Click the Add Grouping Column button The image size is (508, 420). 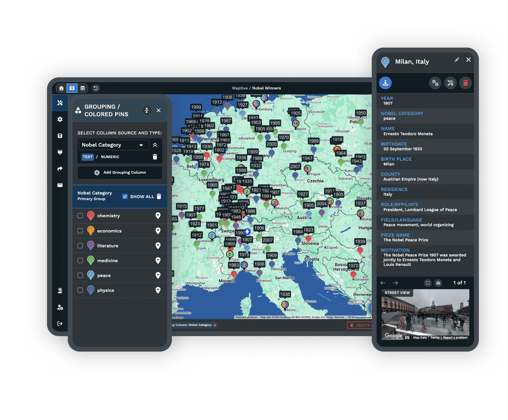click(120, 172)
